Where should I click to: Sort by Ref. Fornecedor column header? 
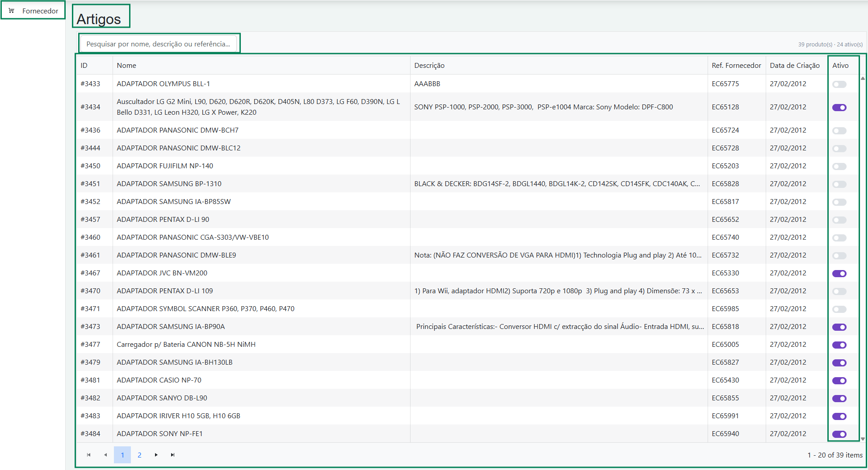click(736, 65)
